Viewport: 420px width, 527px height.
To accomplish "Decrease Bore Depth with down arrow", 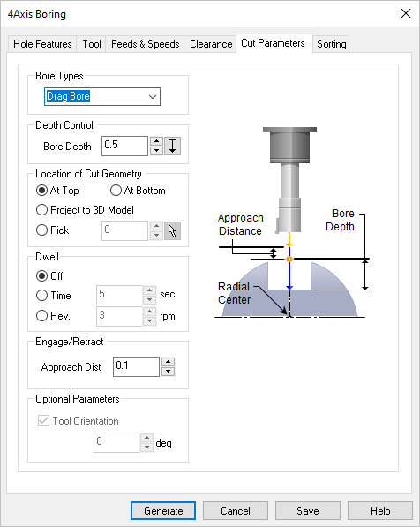I will coord(156,151).
